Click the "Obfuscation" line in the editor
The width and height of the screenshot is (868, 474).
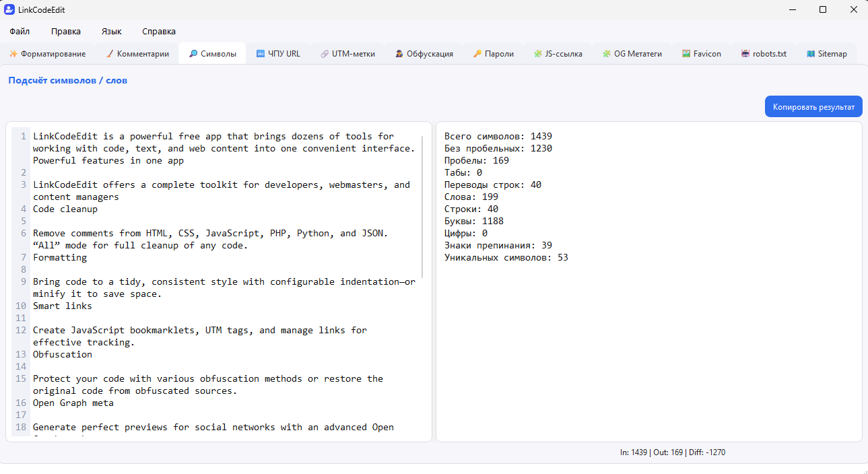[x=63, y=354]
